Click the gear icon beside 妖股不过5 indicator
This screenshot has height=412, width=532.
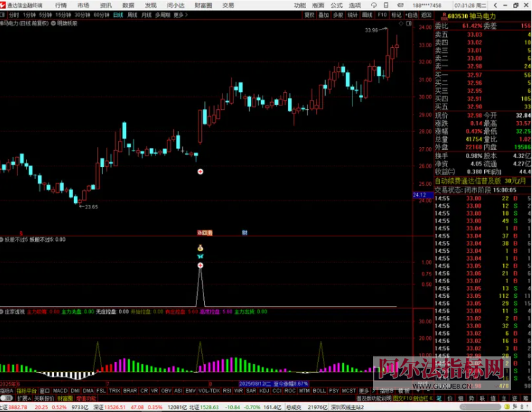(x=2, y=239)
